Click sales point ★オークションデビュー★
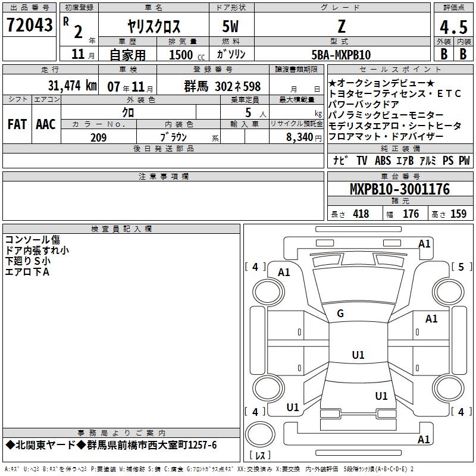This screenshot has height=476, width=476. click(x=381, y=83)
